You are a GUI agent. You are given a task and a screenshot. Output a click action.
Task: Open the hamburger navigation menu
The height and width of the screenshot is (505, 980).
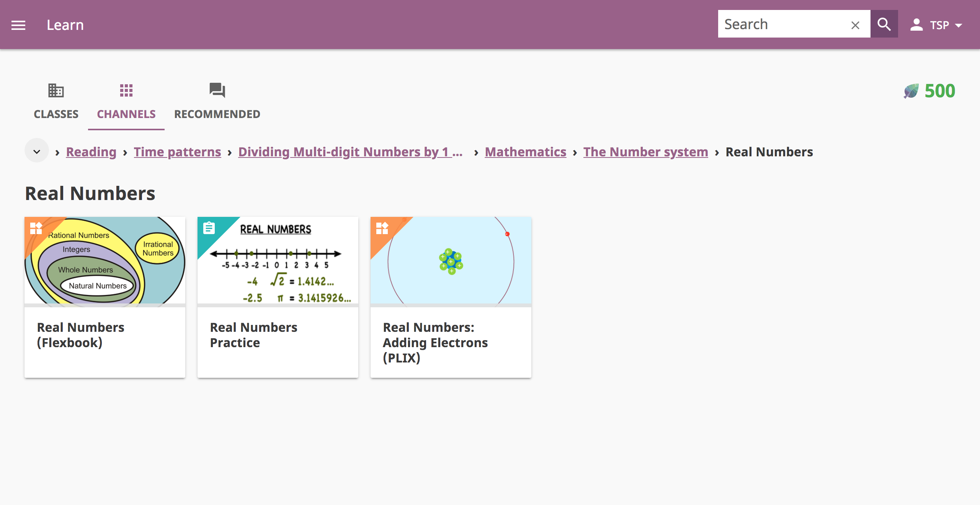click(x=18, y=25)
